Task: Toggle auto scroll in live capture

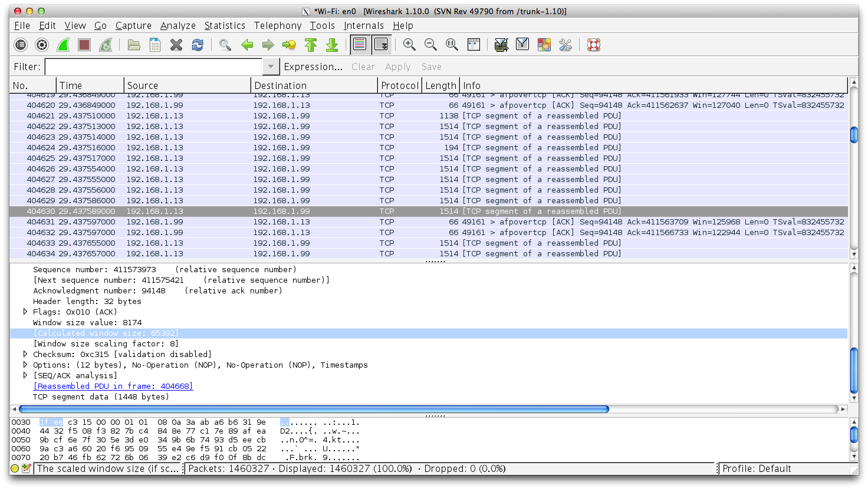Action: pyautogui.click(x=381, y=45)
